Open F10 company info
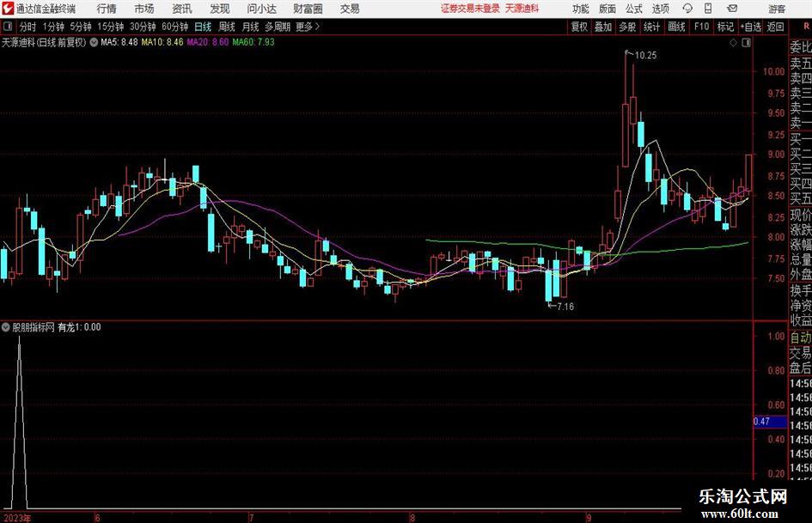Screen dimensions: 812x523 pyautogui.click(x=701, y=27)
